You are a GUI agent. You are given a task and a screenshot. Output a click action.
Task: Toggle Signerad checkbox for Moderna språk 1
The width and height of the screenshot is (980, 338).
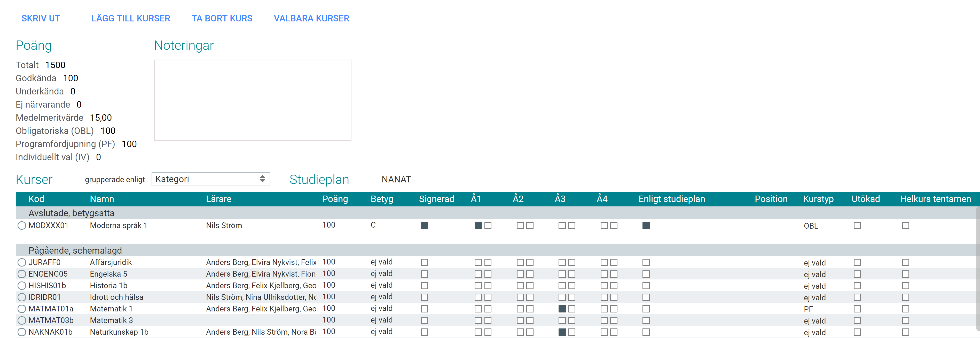(425, 226)
